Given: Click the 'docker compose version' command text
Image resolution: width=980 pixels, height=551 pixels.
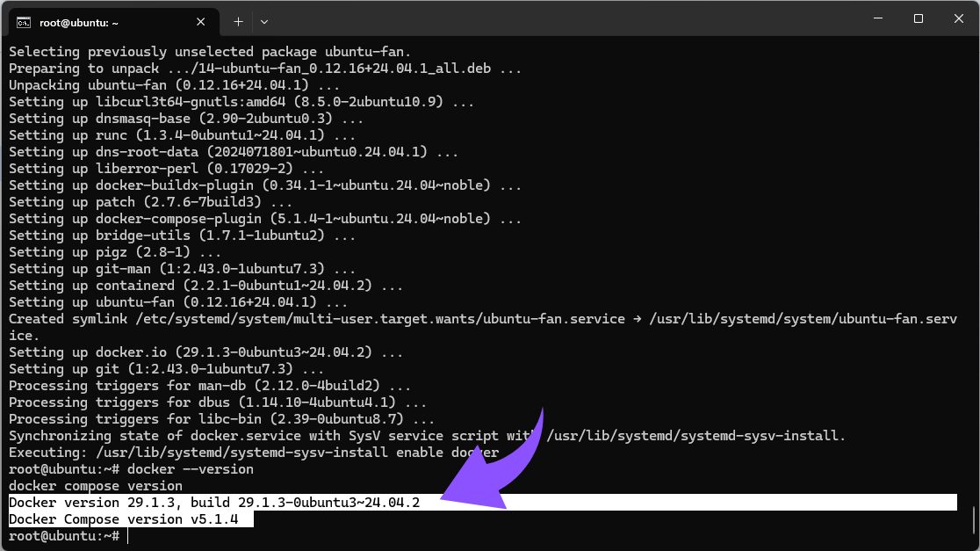Looking at the screenshot, I should [96, 486].
